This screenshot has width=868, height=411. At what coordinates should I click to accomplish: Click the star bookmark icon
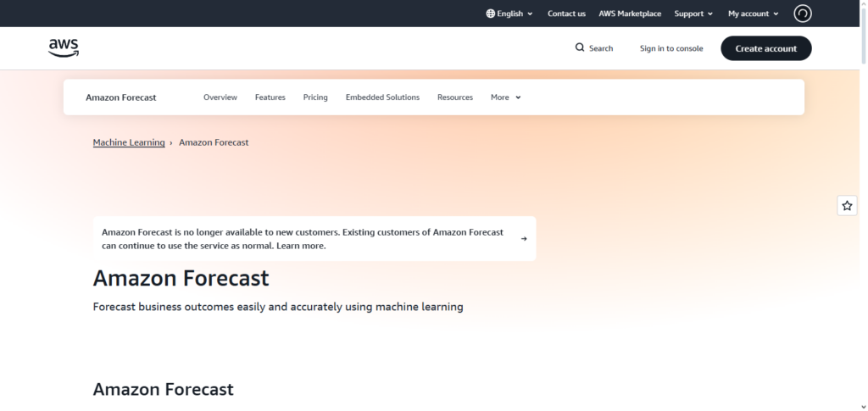[847, 206]
